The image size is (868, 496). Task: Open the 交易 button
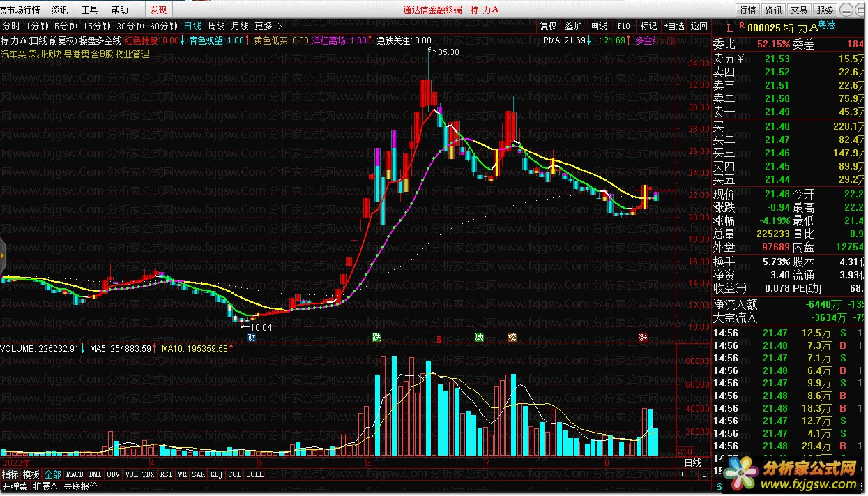799,10
